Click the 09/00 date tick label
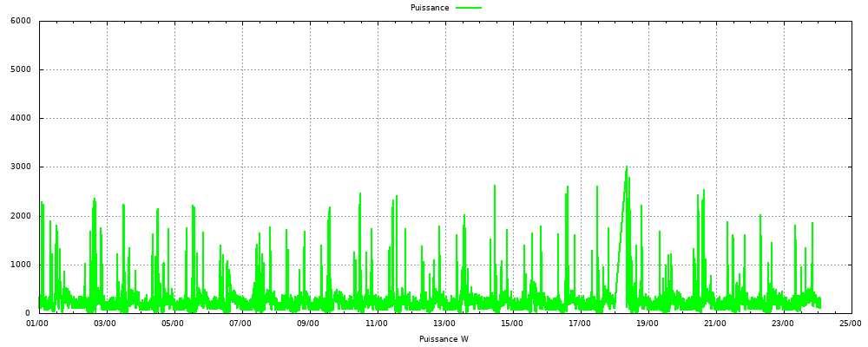 [308, 324]
